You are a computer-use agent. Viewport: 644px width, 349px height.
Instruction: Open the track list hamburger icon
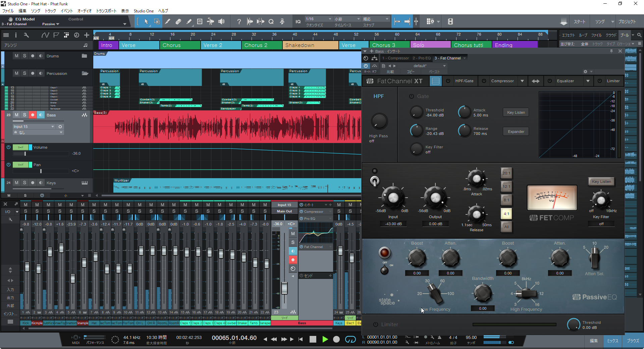pyautogui.click(x=6, y=35)
